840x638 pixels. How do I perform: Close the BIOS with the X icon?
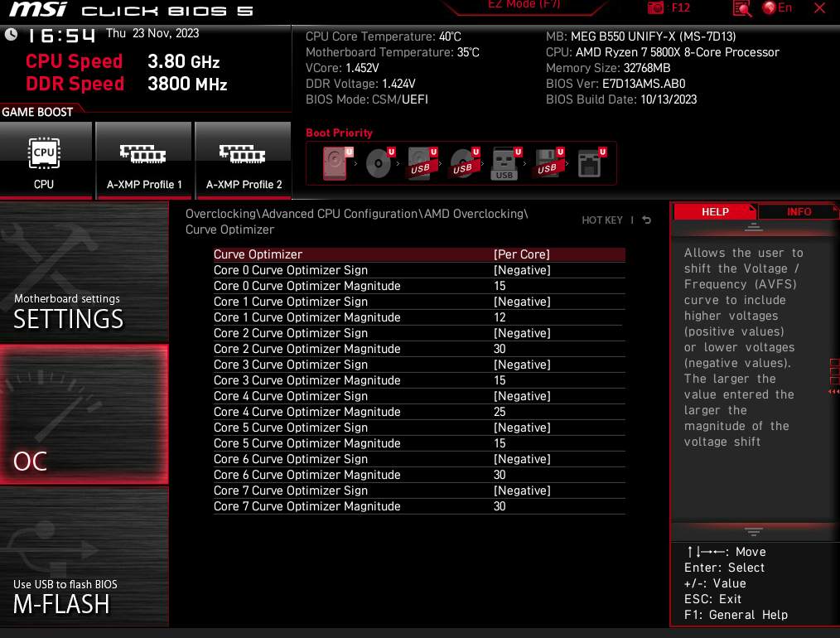(x=819, y=7)
